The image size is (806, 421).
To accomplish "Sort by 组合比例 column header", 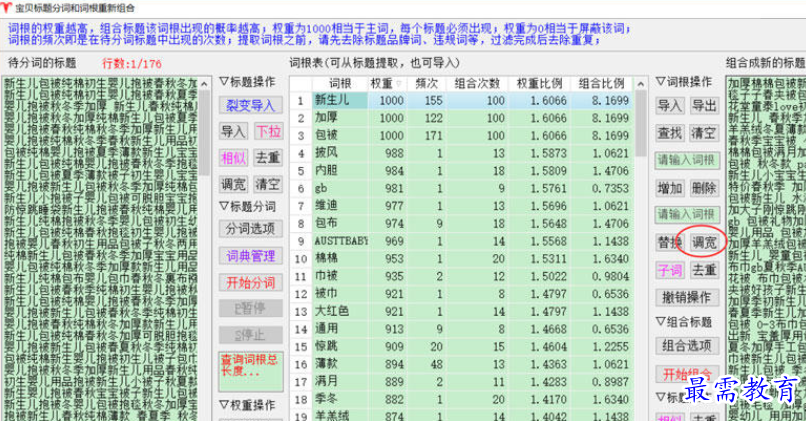I will 601,84.
